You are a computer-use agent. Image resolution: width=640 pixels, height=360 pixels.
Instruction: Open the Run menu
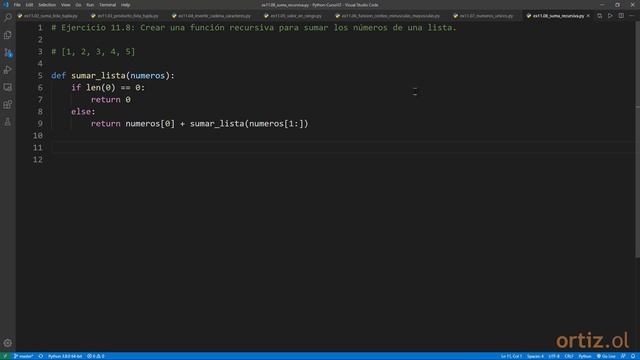click(90, 5)
